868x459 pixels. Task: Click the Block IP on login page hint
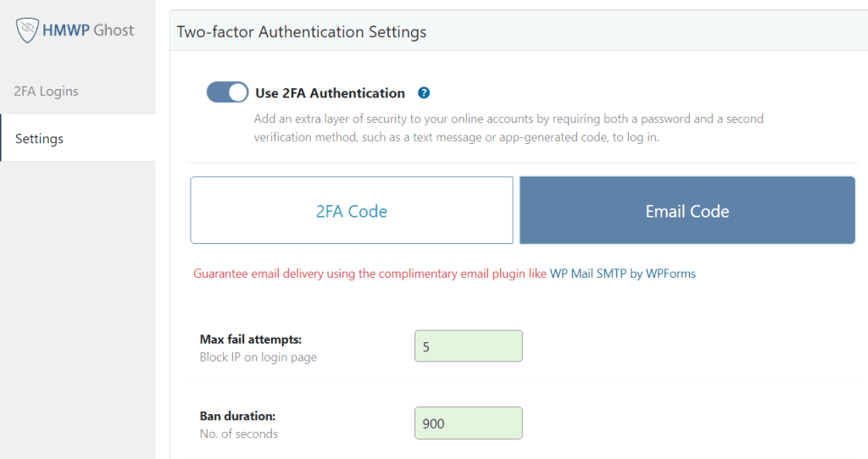(258, 357)
